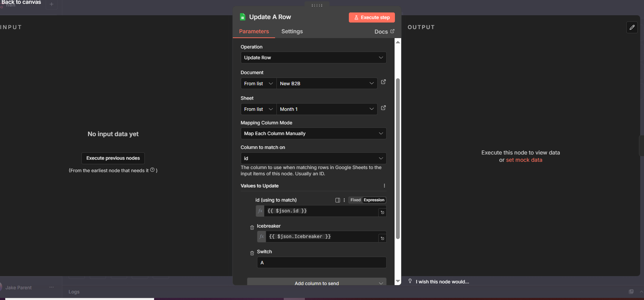Select the Parameters tab

(x=254, y=32)
